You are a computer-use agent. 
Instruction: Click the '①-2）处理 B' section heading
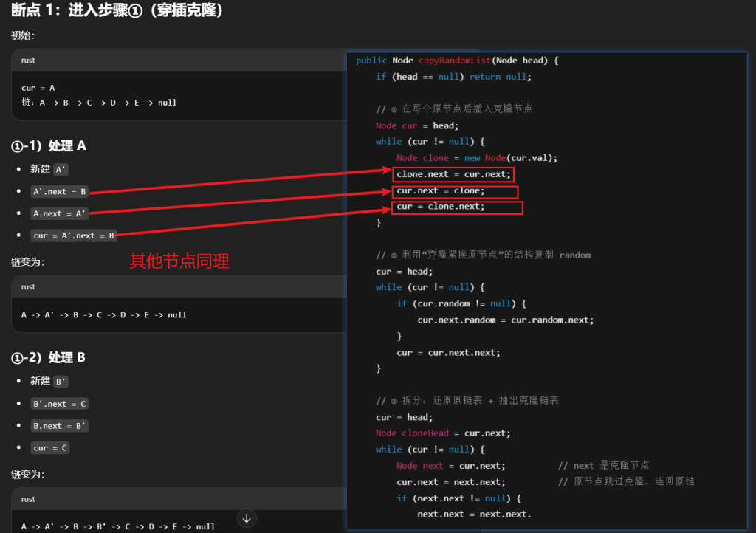point(49,357)
